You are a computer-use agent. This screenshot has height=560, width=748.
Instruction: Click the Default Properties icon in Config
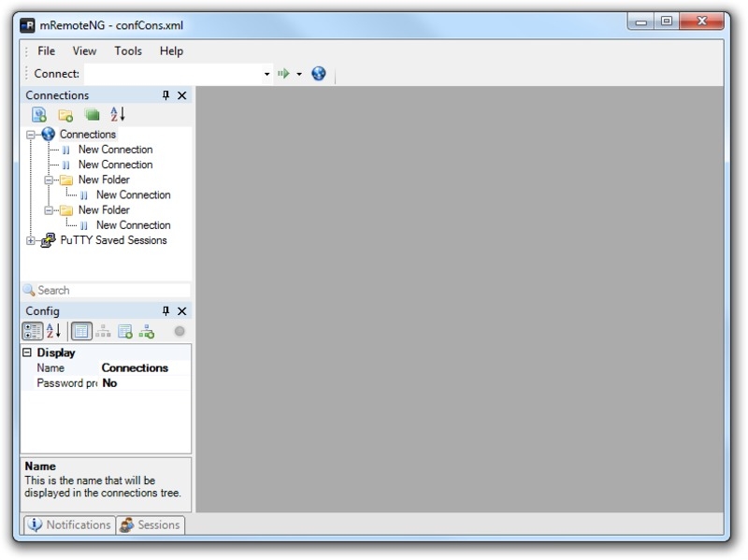click(125, 331)
